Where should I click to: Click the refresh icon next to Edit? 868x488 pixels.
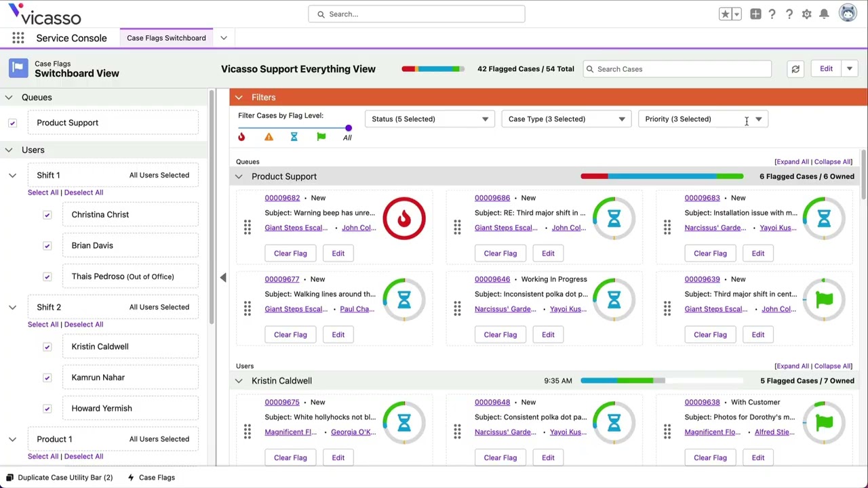[795, 69]
